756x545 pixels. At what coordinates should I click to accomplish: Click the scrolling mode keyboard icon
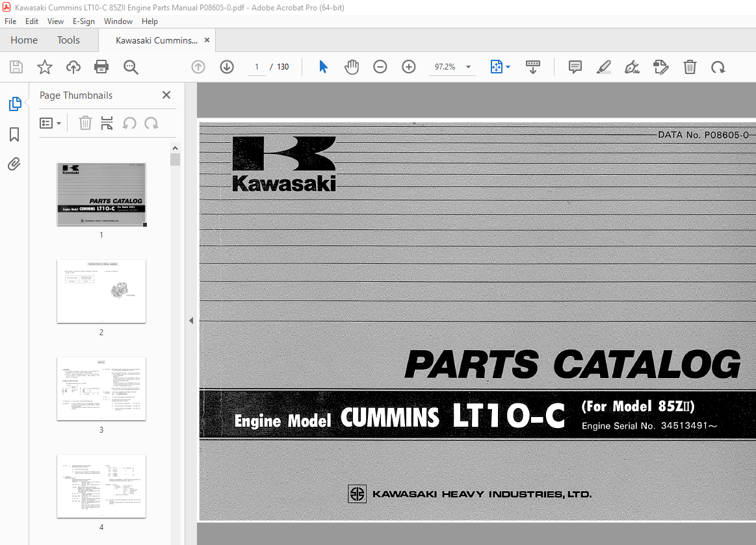click(533, 67)
